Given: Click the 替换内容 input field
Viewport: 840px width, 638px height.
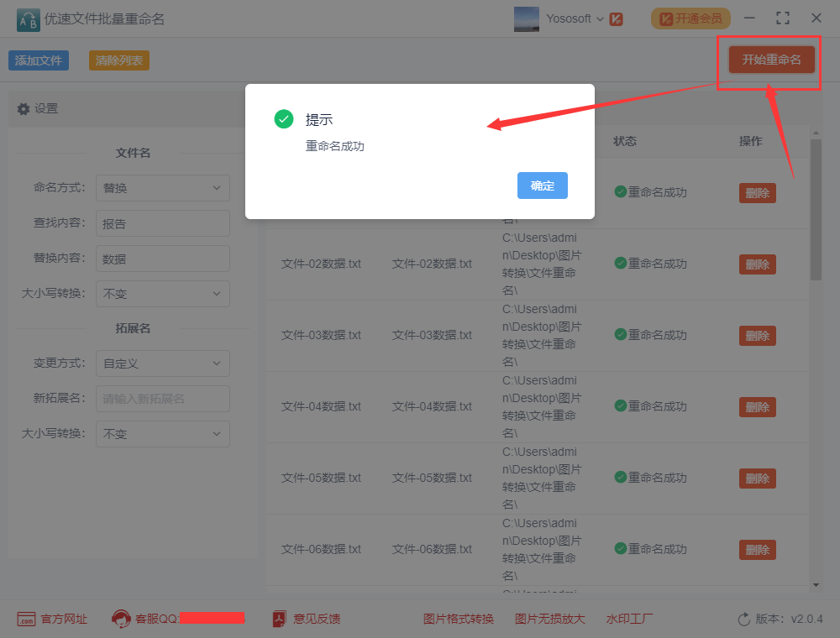Looking at the screenshot, I should point(163,259).
